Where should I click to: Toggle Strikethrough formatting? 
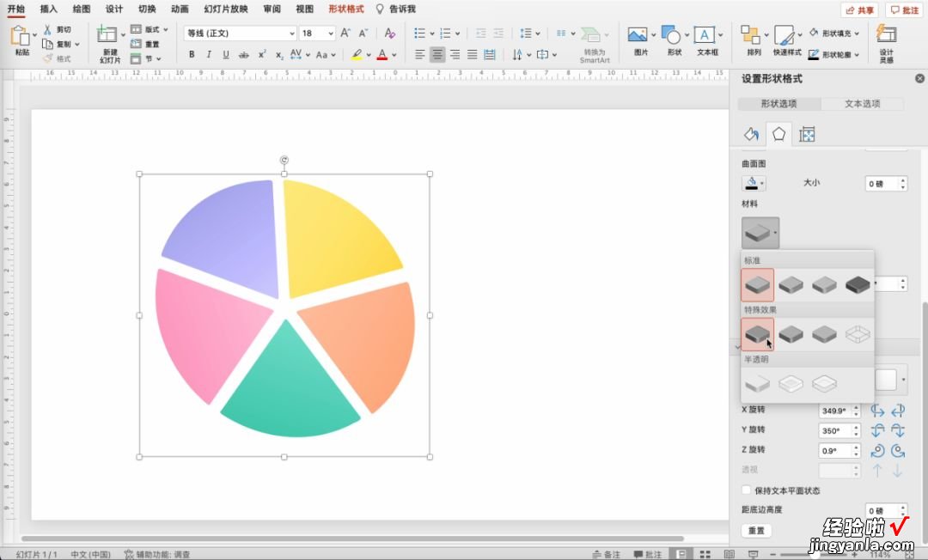(x=244, y=54)
